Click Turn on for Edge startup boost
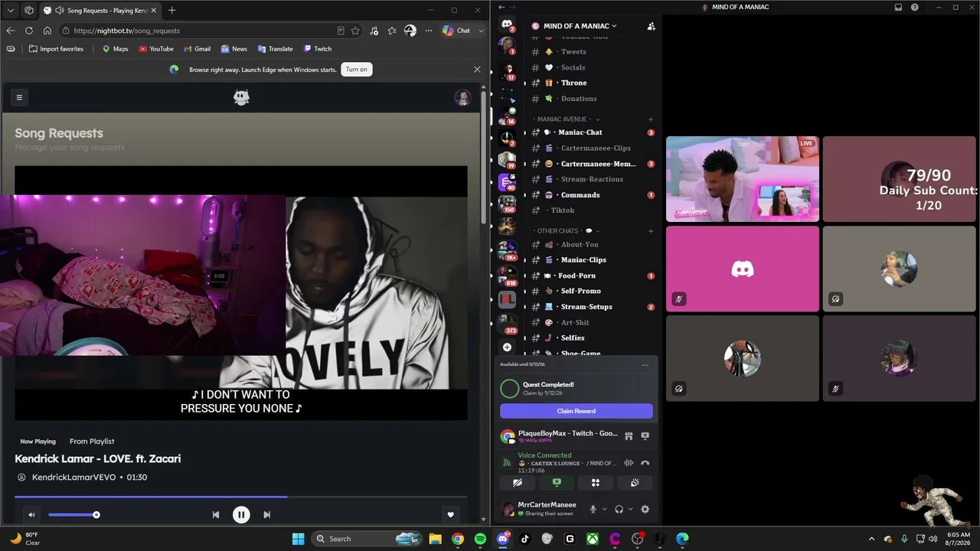Viewport: 980px width, 551px height. (x=356, y=70)
